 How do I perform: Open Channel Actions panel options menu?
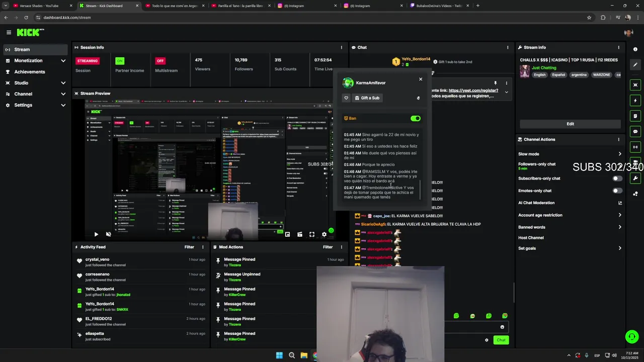(x=618, y=139)
